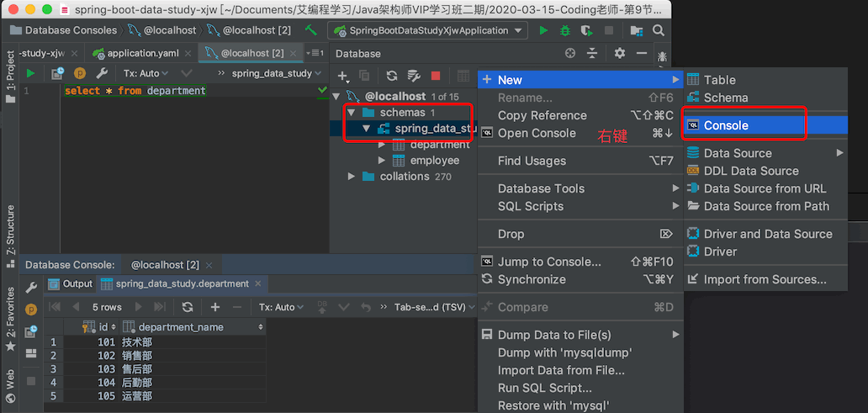Open the 2: Favorites tool window

[x=10, y=320]
